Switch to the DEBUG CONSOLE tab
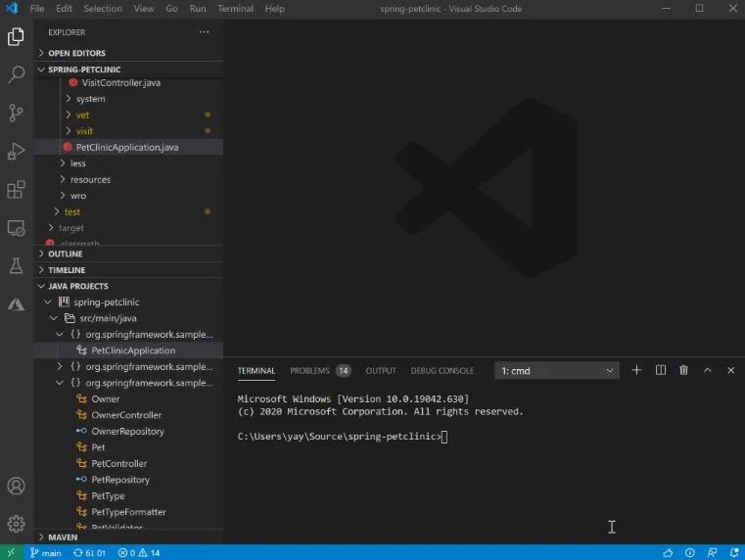Image resolution: width=745 pixels, height=560 pixels. point(442,370)
